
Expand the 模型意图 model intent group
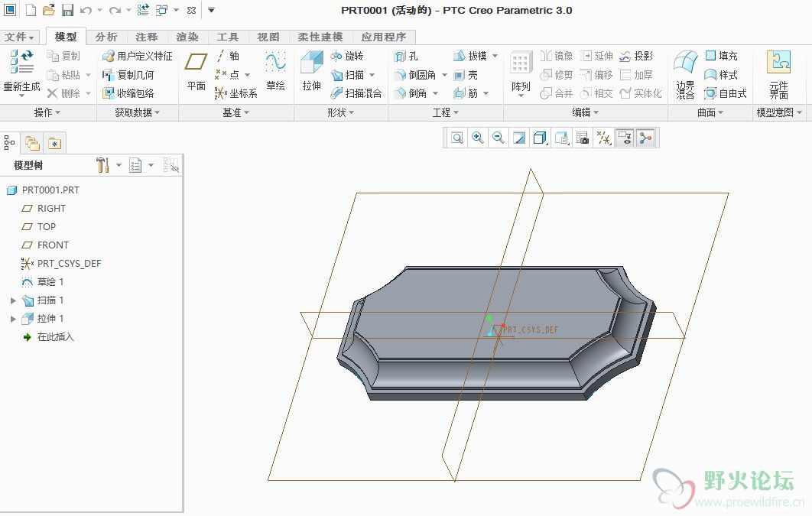pyautogui.click(x=779, y=112)
